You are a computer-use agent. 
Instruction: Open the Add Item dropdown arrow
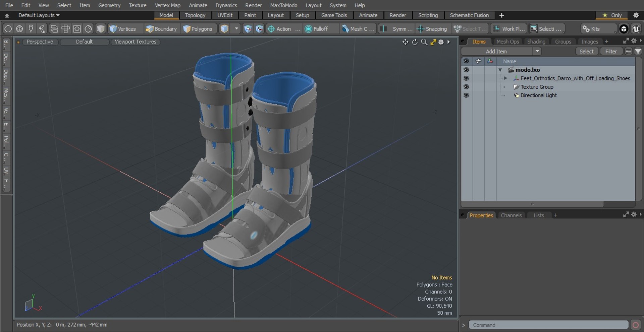pyautogui.click(x=537, y=51)
